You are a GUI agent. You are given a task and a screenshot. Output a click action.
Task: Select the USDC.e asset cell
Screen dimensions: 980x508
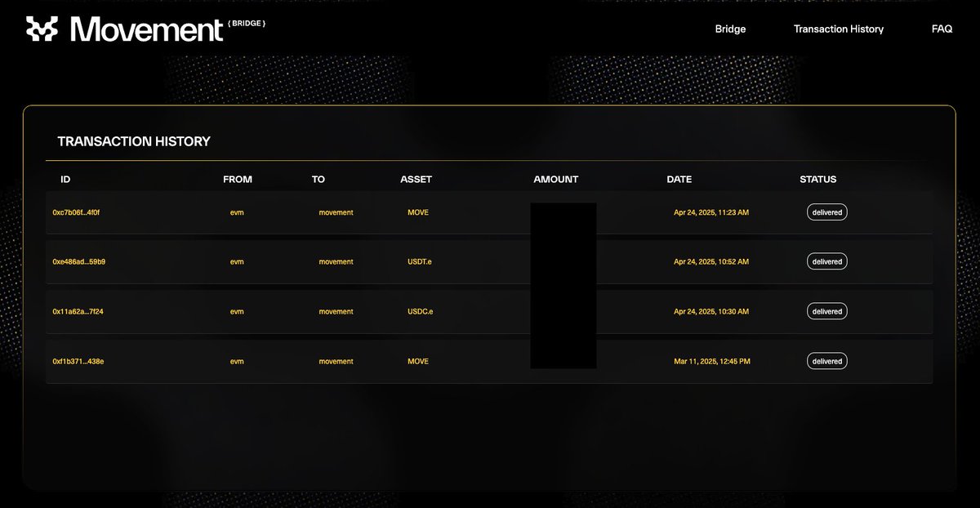click(420, 312)
